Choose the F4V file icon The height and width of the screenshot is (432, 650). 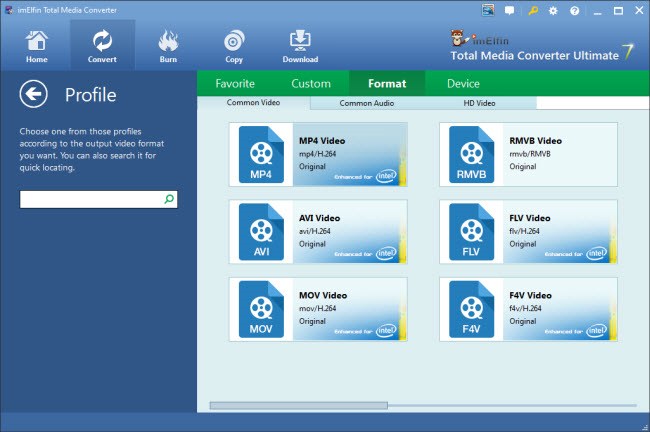click(471, 309)
